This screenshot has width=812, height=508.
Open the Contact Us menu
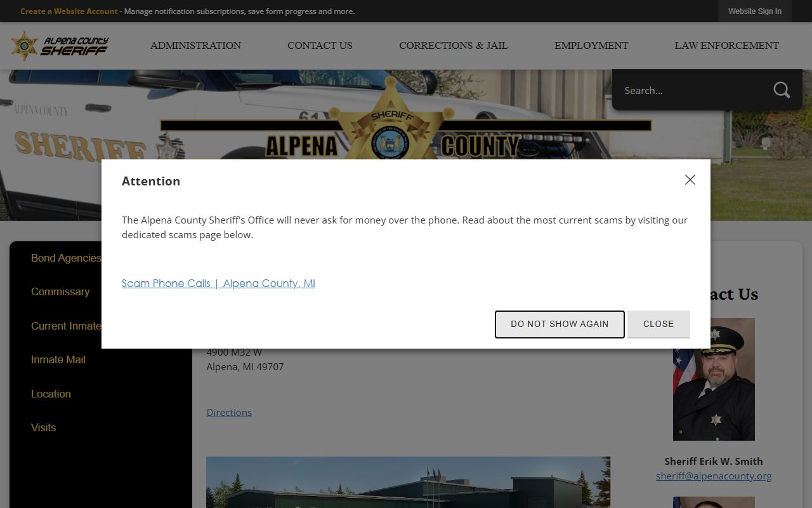tap(320, 46)
